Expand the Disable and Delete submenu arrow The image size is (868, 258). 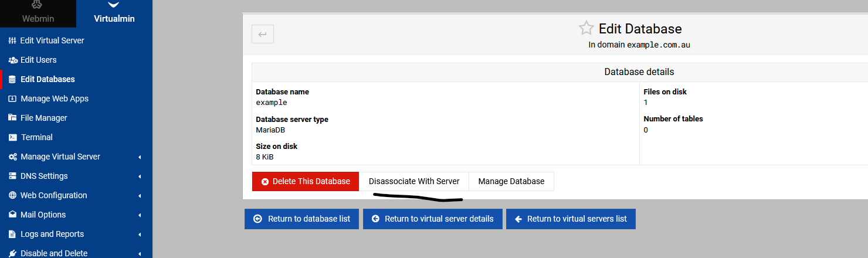coord(140,253)
